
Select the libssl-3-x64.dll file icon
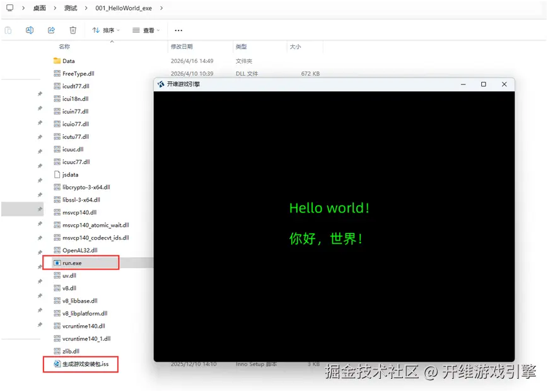tap(57, 200)
